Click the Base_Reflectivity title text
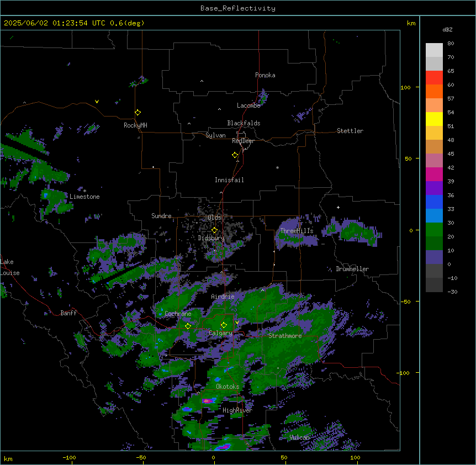 [238, 8]
